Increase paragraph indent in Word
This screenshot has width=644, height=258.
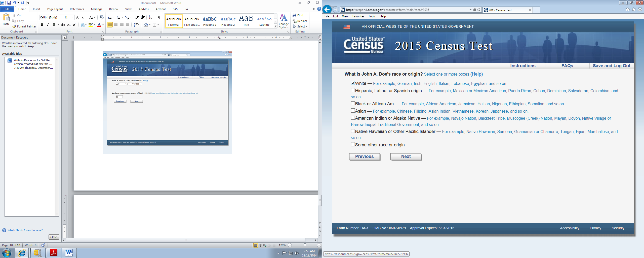pyautogui.click(x=143, y=17)
